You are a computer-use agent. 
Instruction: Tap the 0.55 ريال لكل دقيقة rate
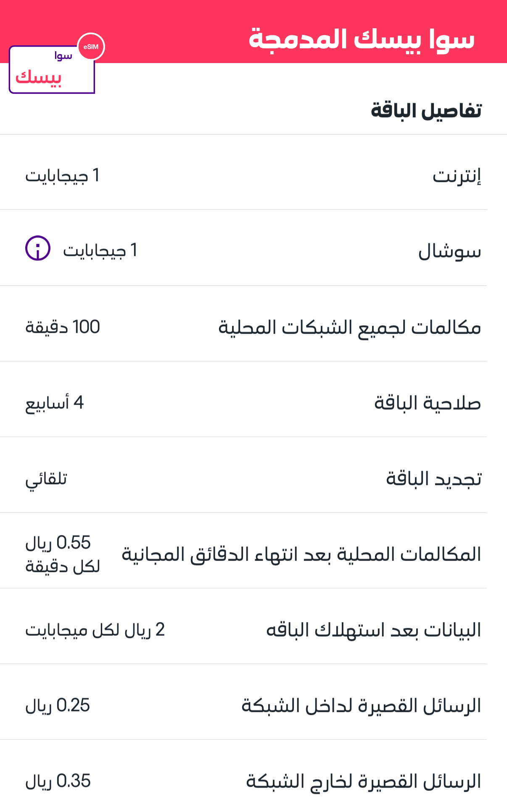[x=62, y=554]
